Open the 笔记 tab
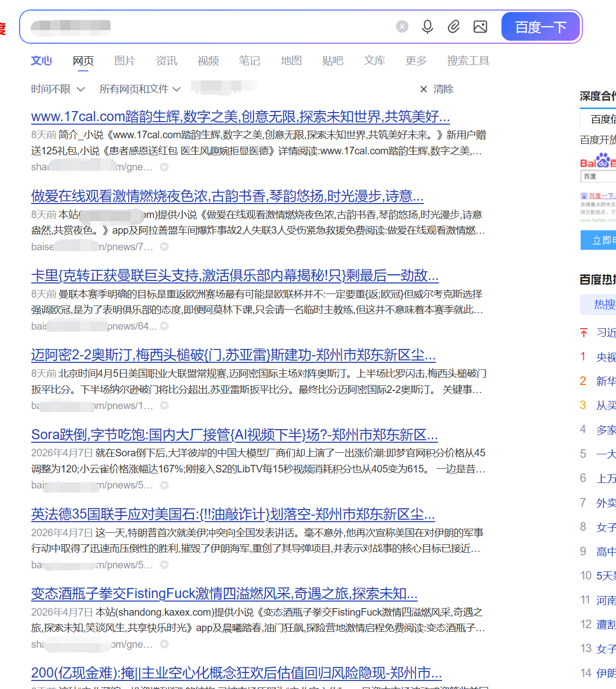This screenshot has width=616, height=689. point(250,61)
